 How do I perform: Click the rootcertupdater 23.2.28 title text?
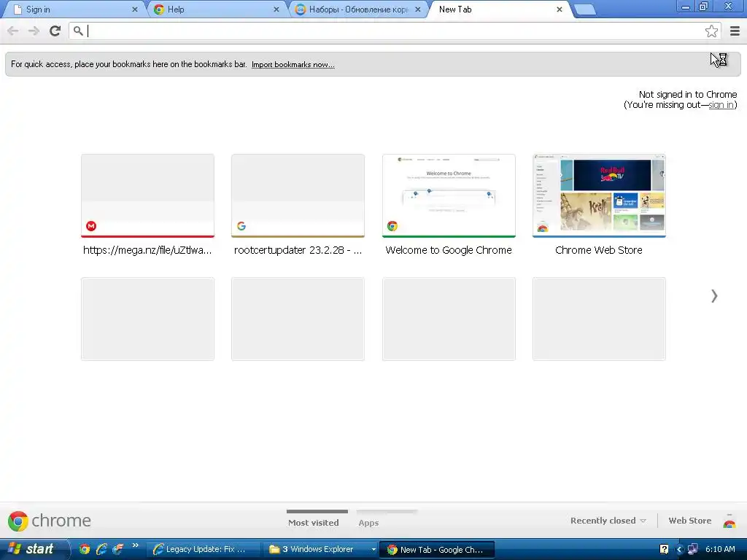point(298,250)
